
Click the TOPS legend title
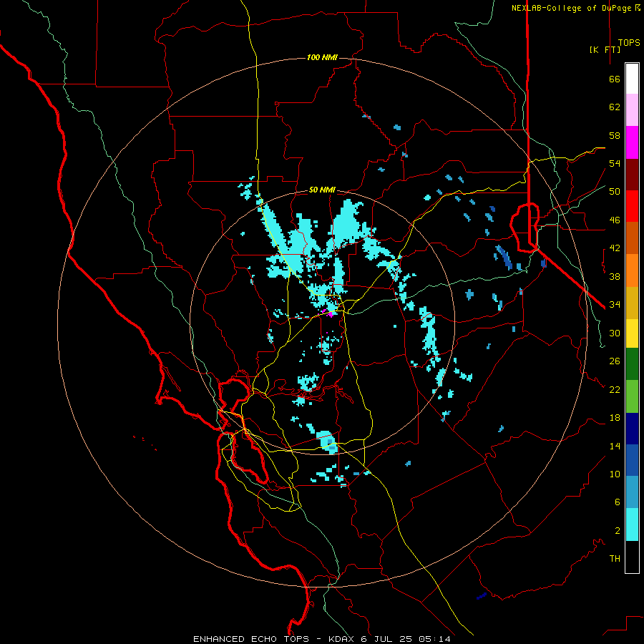(629, 42)
